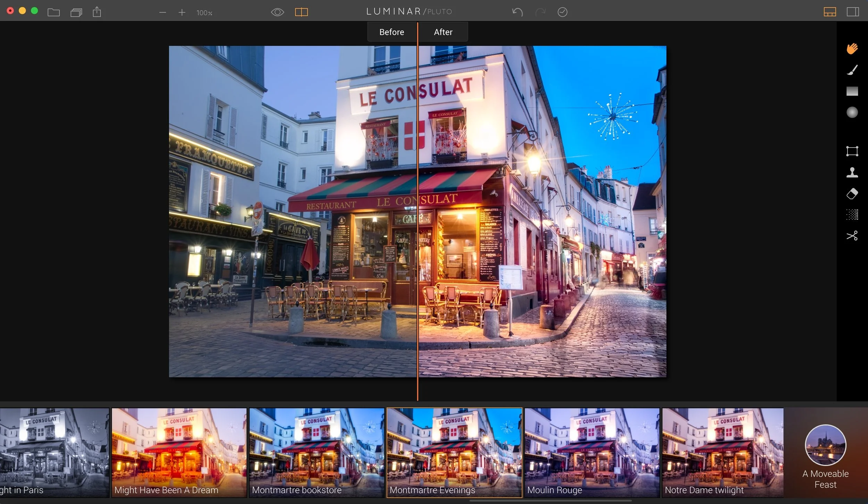The image size is (868, 504).
Task: Open the history clock panel
Action: point(562,12)
